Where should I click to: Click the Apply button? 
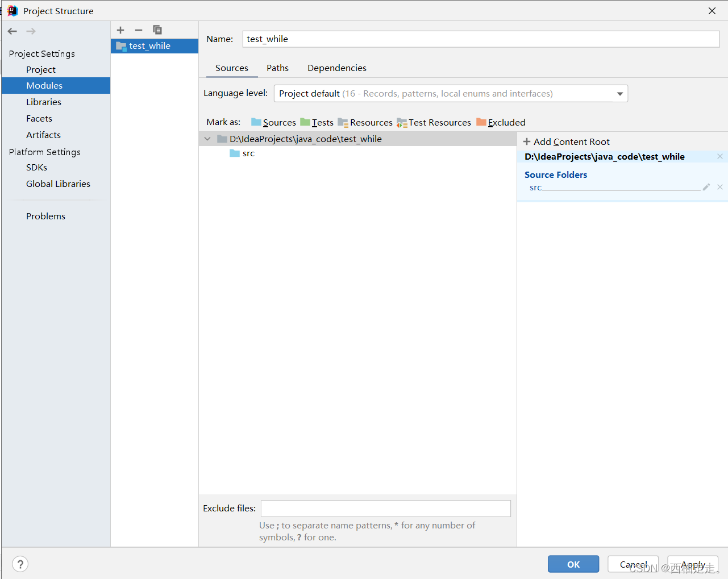click(x=693, y=564)
